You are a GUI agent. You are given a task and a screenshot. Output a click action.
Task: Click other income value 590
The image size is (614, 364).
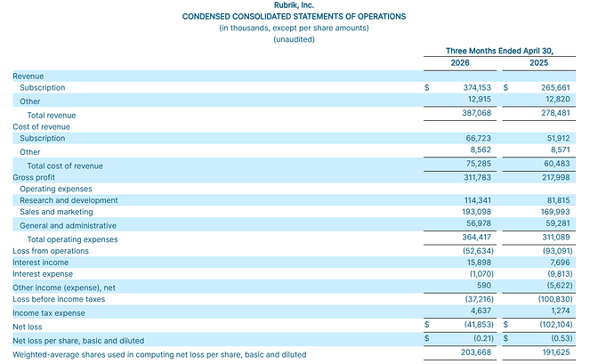pyautogui.click(x=484, y=286)
